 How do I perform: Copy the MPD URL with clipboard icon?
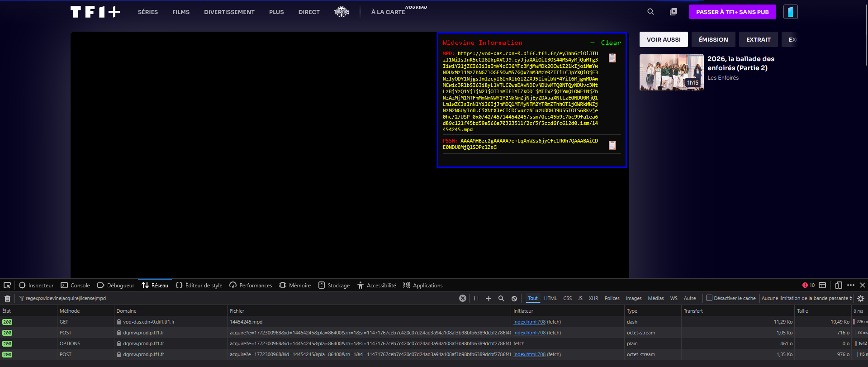pos(612,58)
